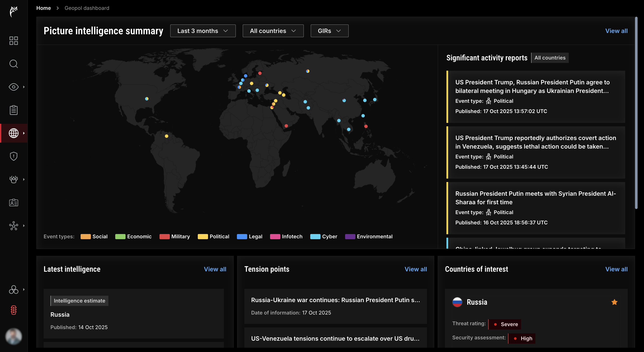Toggle Environmental event type legend
The image size is (644, 352).
point(369,237)
